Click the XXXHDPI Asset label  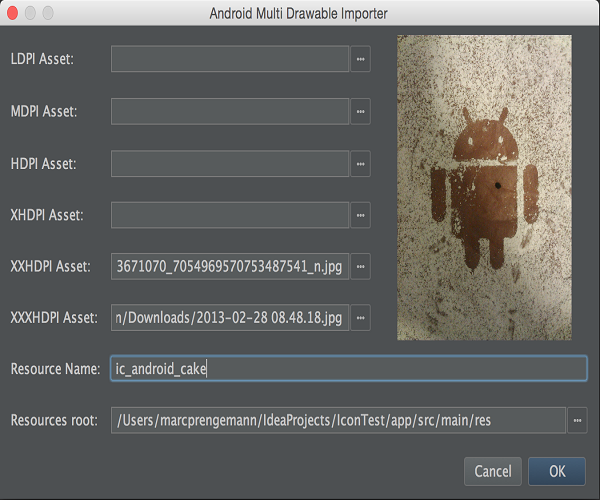coord(54,318)
